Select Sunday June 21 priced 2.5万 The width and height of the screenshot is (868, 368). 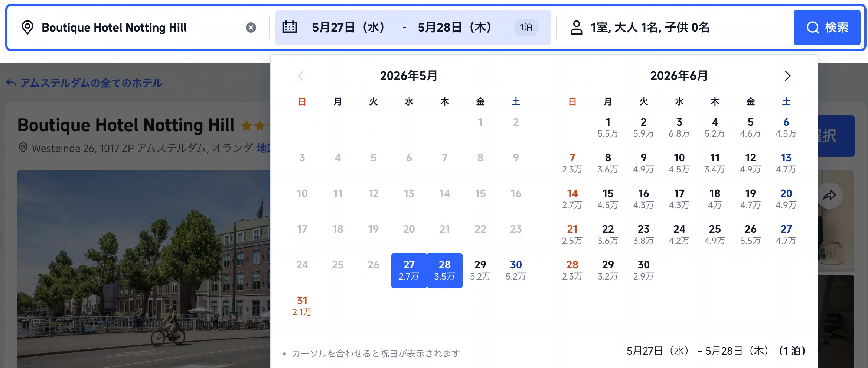point(572,235)
